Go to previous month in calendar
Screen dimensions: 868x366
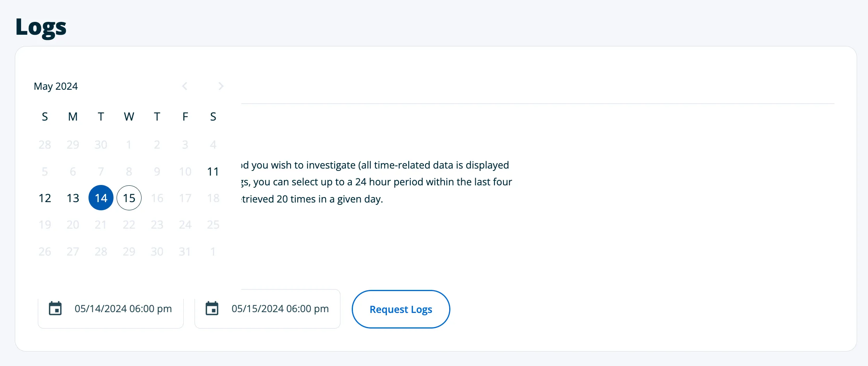pyautogui.click(x=185, y=86)
